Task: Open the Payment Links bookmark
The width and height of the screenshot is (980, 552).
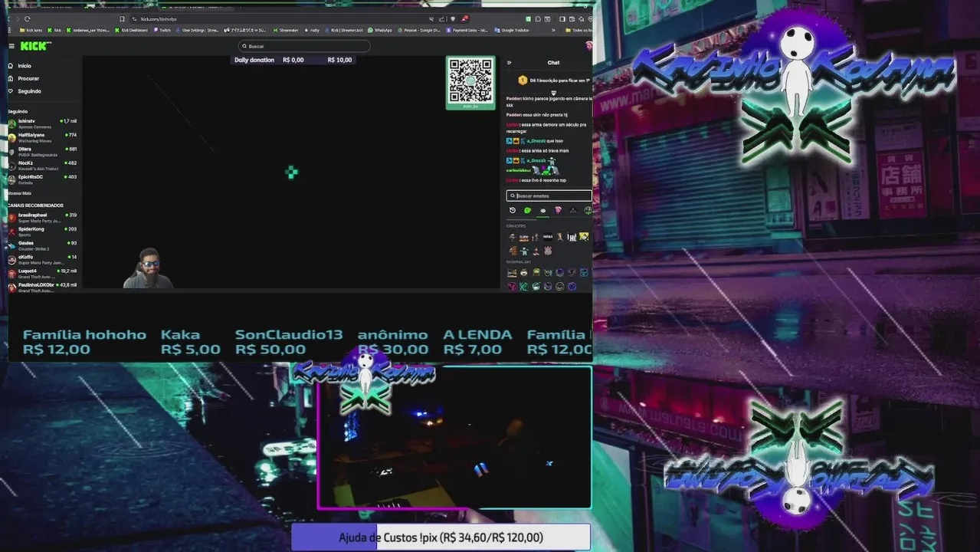Action: tap(467, 30)
